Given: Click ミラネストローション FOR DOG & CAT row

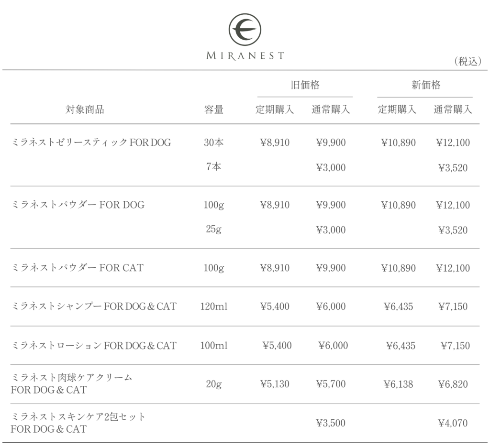Looking at the screenshot, I should pyautogui.click(x=245, y=345).
